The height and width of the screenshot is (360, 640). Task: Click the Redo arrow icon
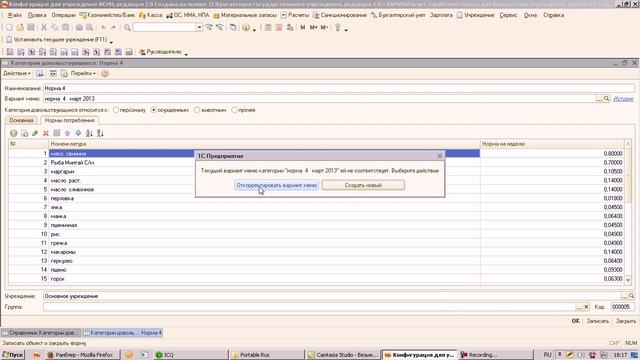click(x=113, y=27)
